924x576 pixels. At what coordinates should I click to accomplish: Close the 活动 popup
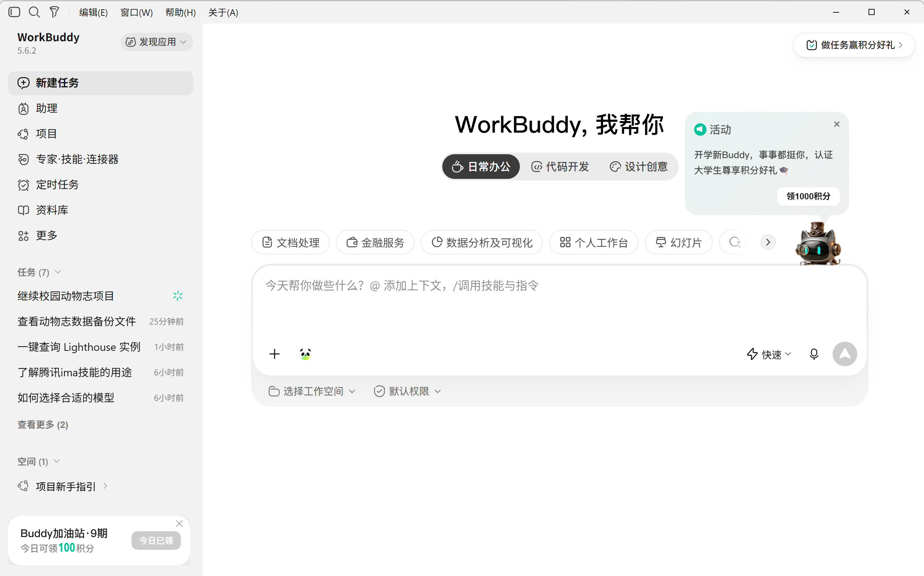pyautogui.click(x=836, y=124)
